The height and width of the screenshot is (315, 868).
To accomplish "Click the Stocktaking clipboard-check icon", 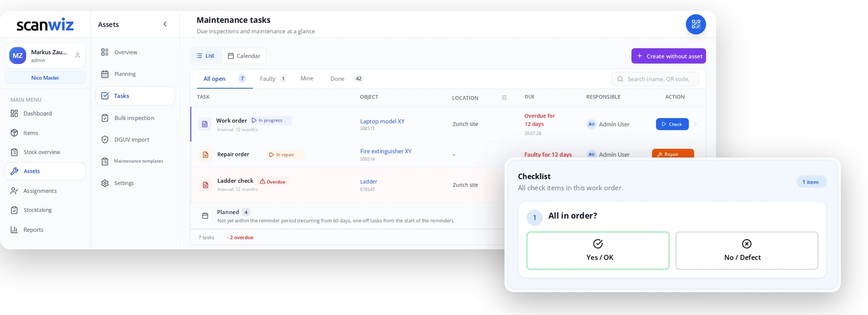I will pos(14,210).
